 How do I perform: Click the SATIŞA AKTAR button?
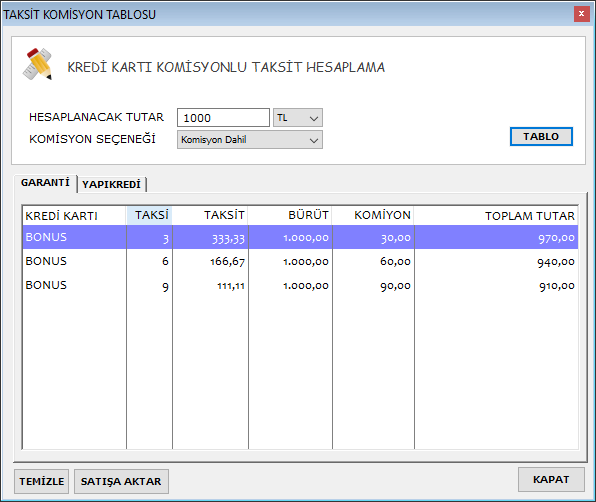pyautogui.click(x=121, y=481)
